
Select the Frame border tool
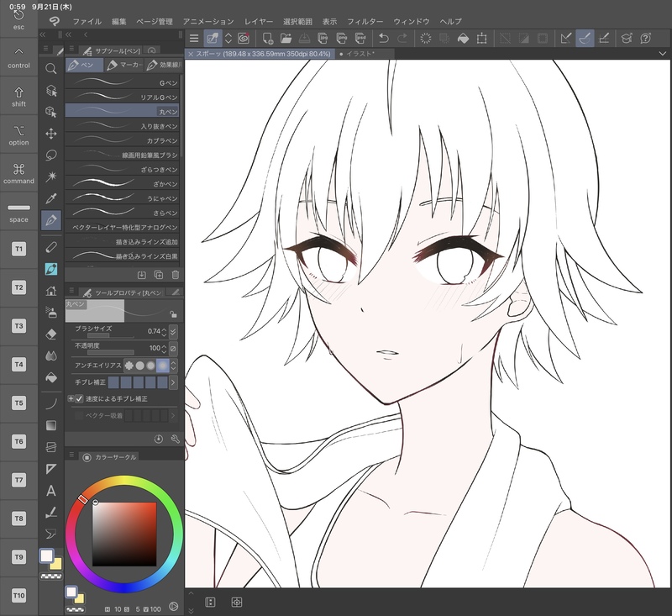(x=51, y=447)
